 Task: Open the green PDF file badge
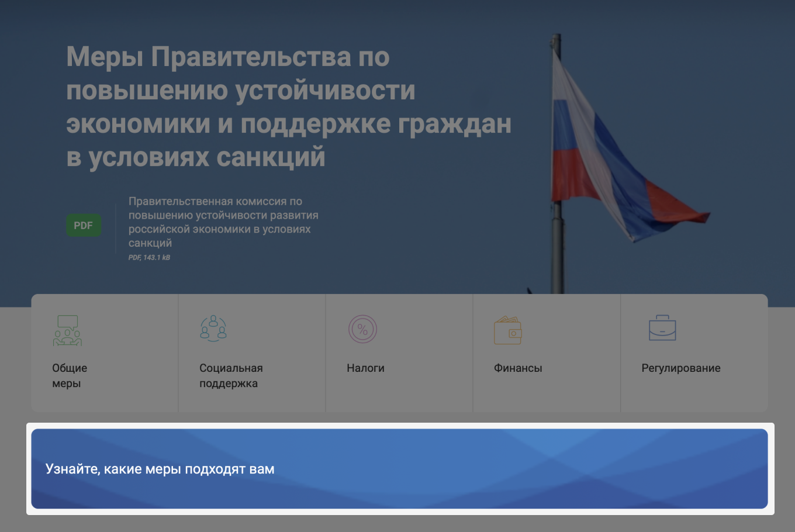pos(84,225)
